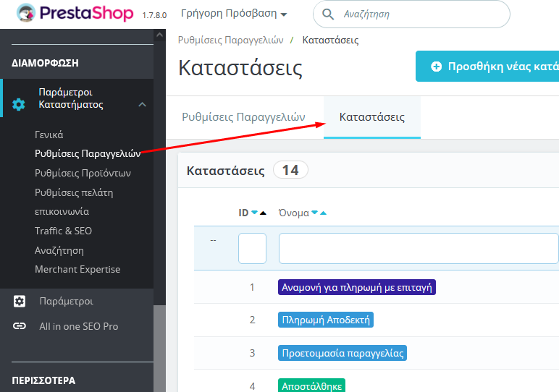Screen dimensions: 559x392
Task: Open the επικοινωνία sidebar item
Action: [62, 211]
